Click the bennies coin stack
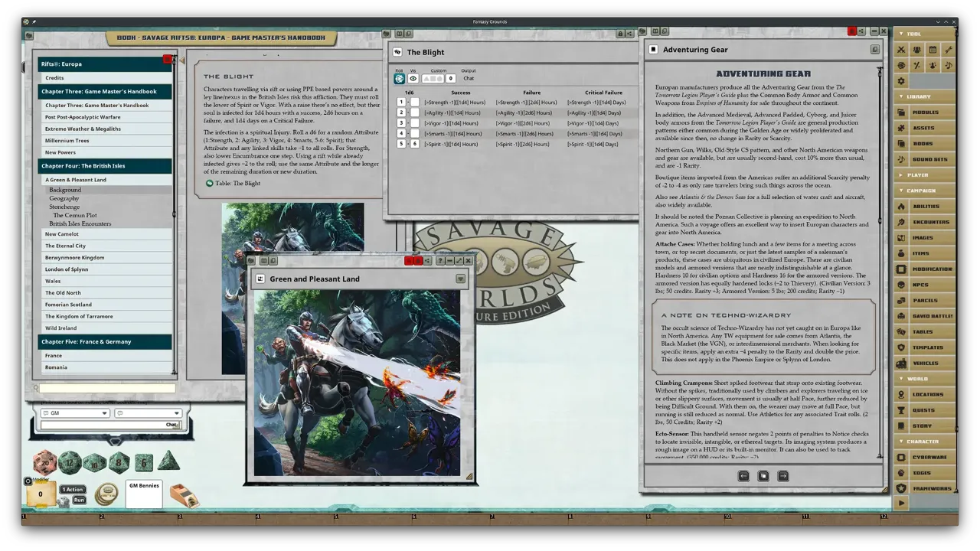Image resolution: width=980 pixels, height=551 pixels. pyautogui.click(x=106, y=495)
